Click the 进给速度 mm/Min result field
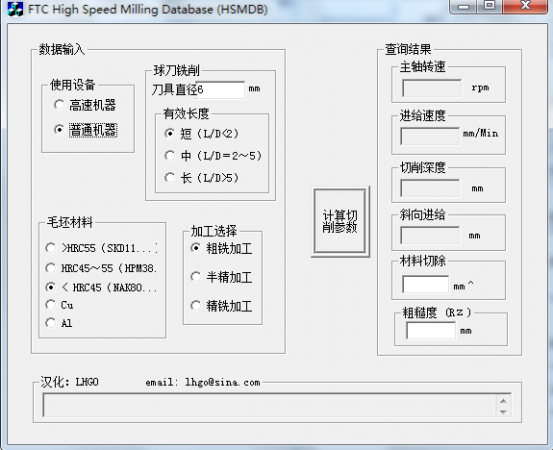 pyautogui.click(x=430, y=136)
